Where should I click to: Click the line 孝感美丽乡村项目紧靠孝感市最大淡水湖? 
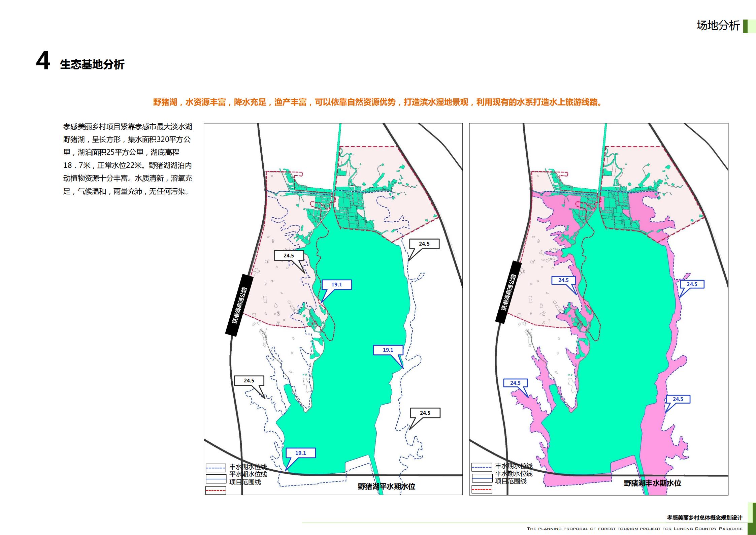tap(128, 127)
